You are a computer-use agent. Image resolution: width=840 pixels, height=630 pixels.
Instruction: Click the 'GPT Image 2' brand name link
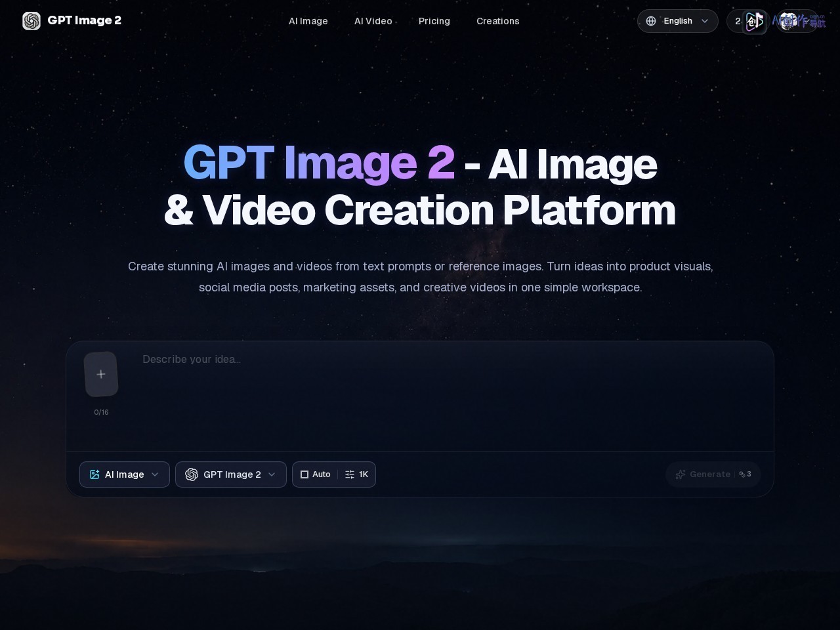85,20
